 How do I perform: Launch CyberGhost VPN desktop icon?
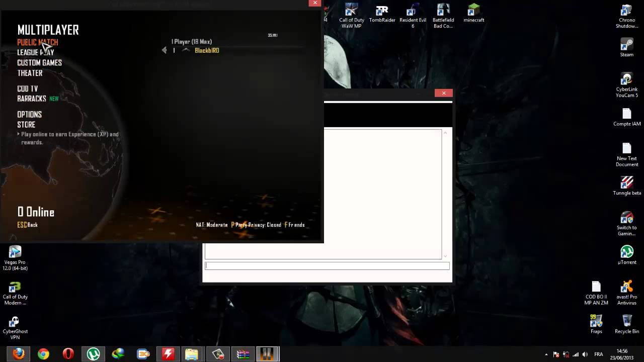[x=15, y=327]
